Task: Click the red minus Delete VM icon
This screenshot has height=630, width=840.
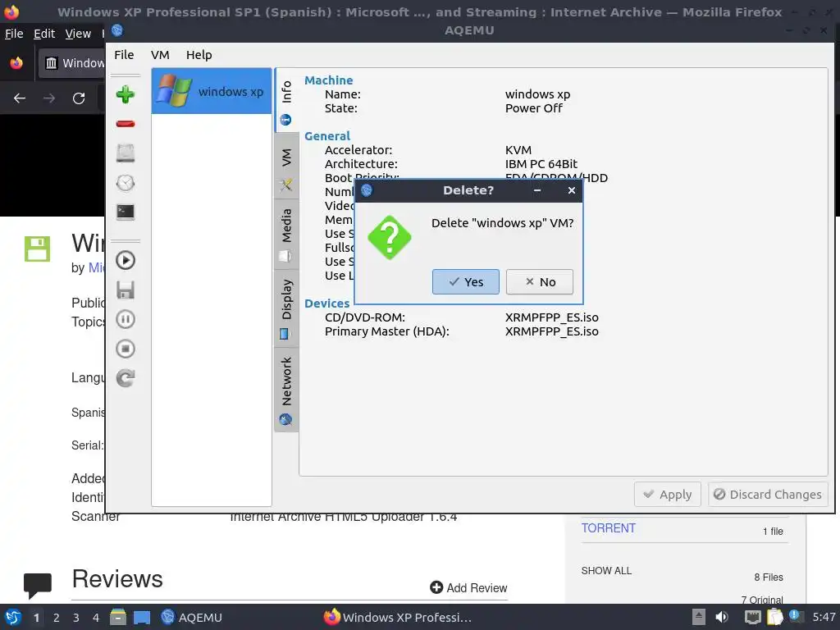Action: point(126,124)
